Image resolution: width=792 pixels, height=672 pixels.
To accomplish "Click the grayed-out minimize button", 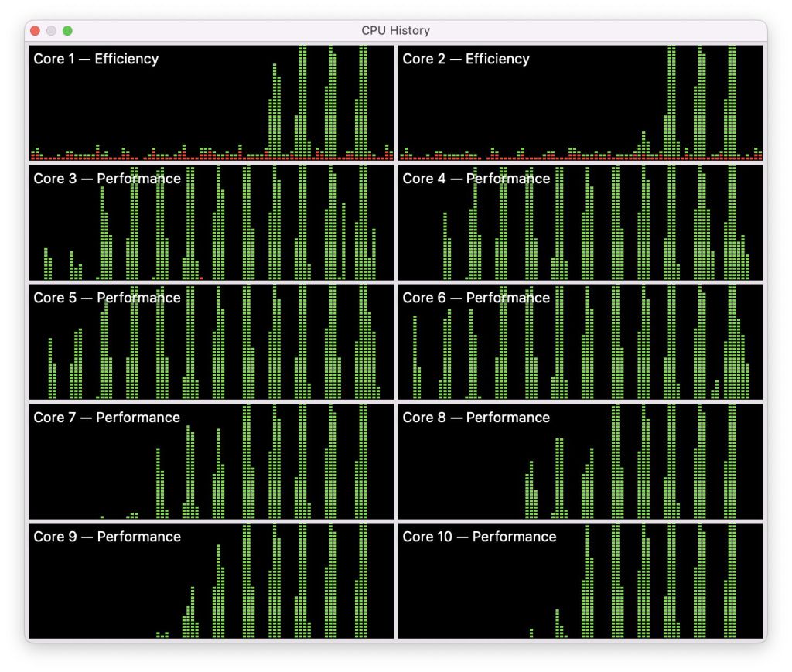I will click(x=51, y=31).
